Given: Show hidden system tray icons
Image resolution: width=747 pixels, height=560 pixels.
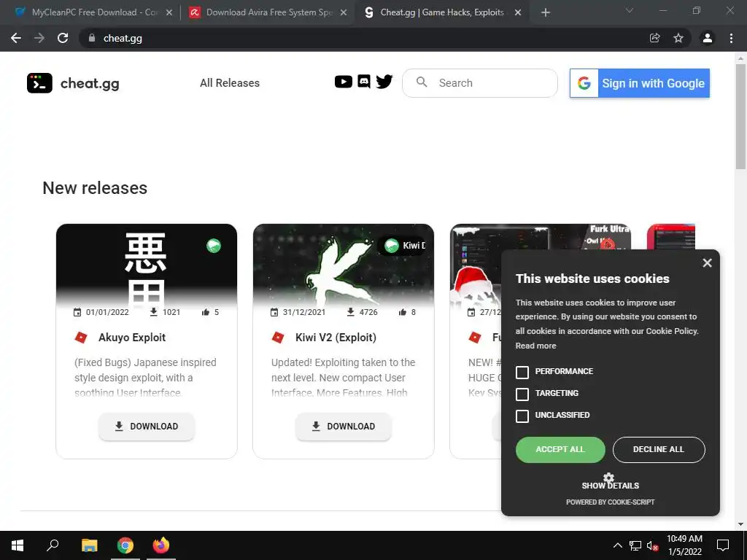Looking at the screenshot, I should click(x=617, y=545).
